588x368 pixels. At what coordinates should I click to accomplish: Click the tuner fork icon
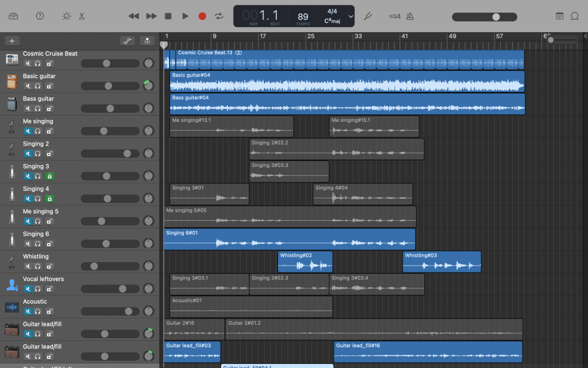point(369,16)
